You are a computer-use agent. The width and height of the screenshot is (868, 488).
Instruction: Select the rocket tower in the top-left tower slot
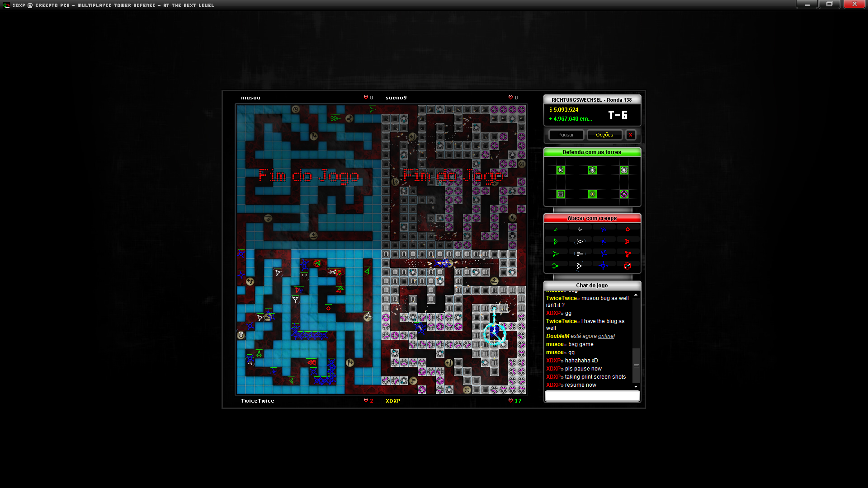coord(561,170)
